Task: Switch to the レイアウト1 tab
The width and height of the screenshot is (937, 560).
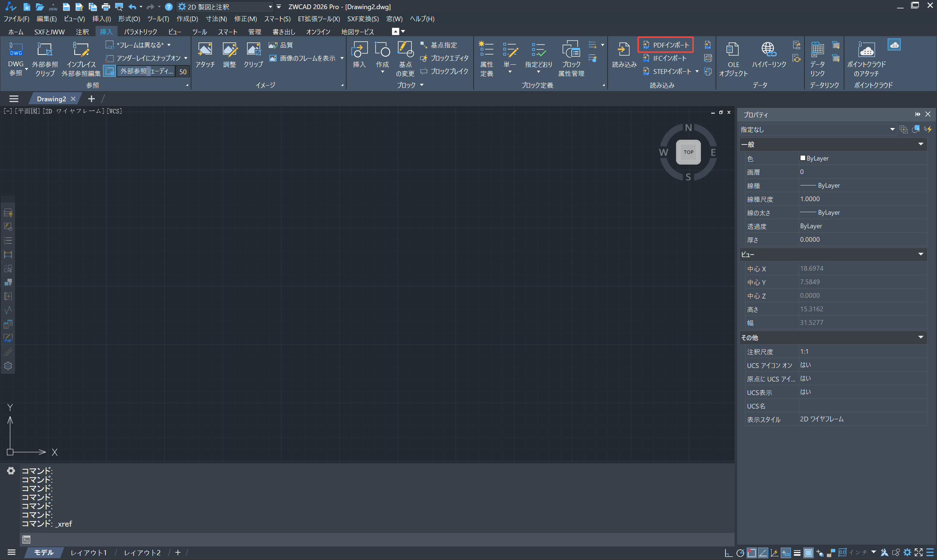Action: tap(88, 553)
